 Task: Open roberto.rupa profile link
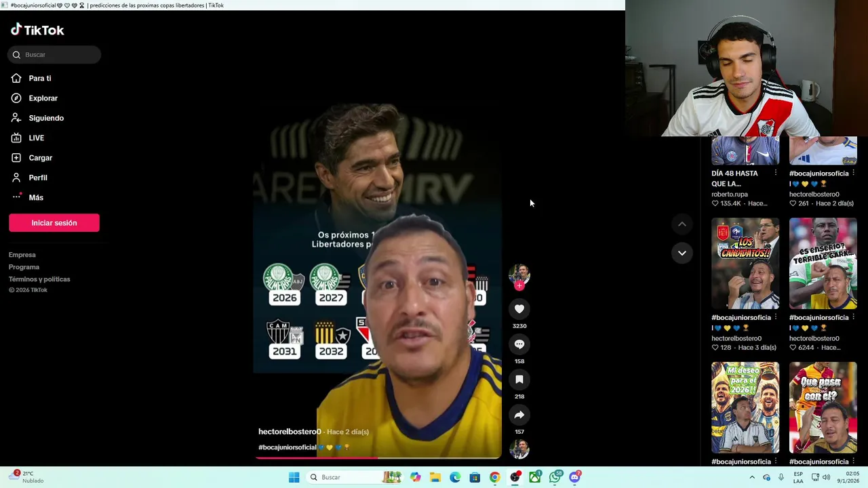[730, 195]
